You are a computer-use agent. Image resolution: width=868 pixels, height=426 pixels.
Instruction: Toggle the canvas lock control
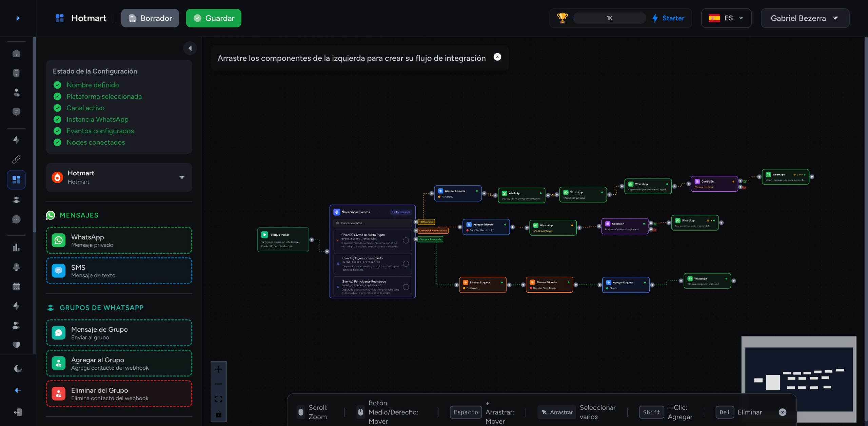(219, 414)
